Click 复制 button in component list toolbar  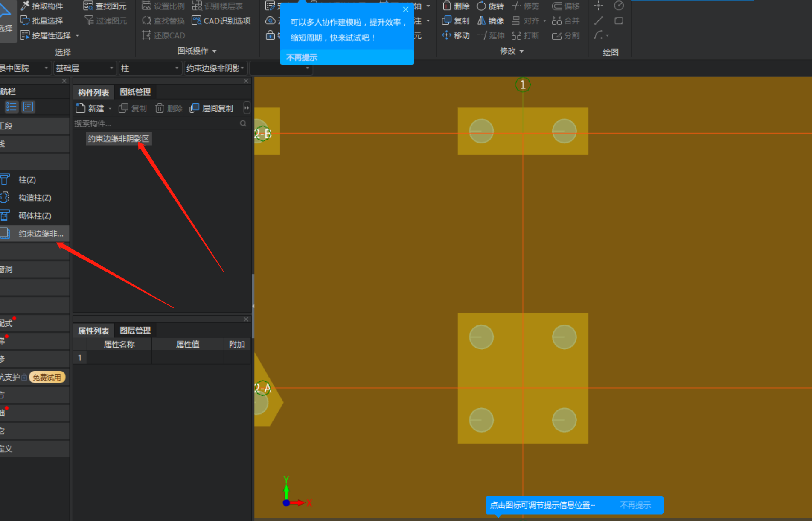click(x=133, y=108)
